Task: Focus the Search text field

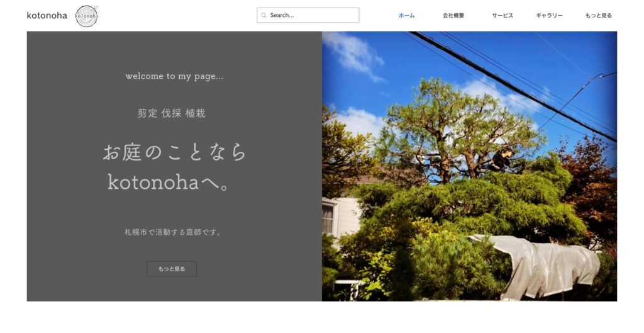Action: (311, 15)
